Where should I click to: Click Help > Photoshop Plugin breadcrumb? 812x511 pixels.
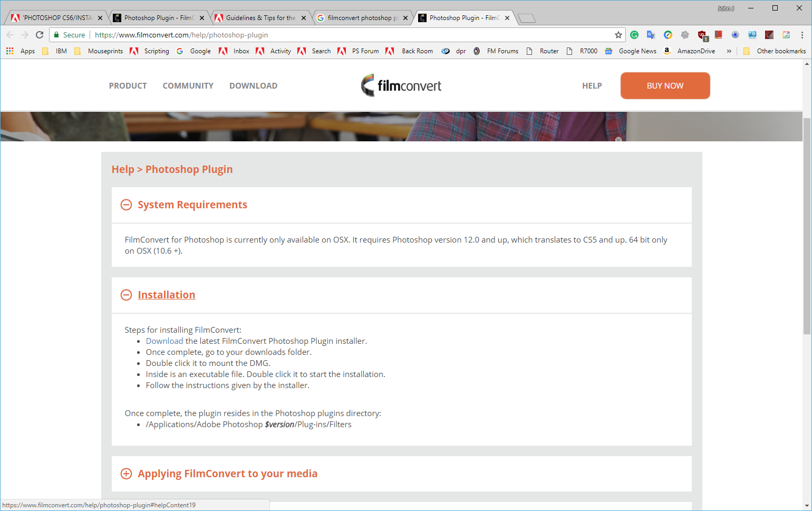tap(172, 169)
